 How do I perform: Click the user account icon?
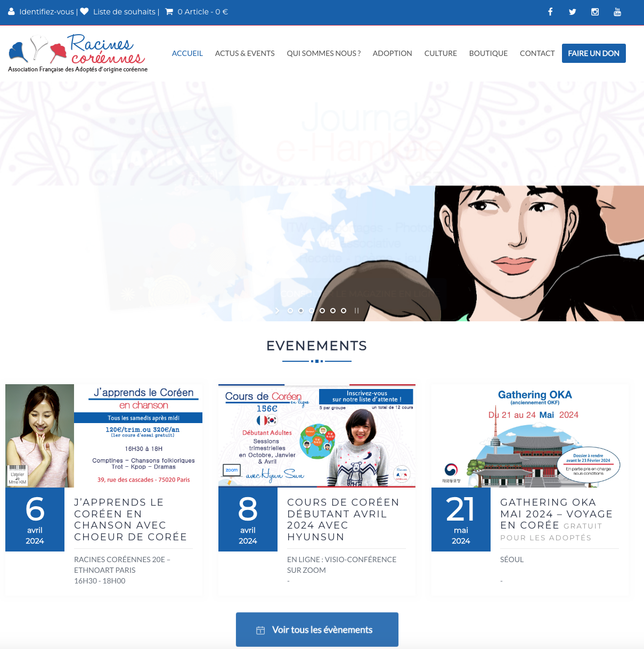pos(12,12)
